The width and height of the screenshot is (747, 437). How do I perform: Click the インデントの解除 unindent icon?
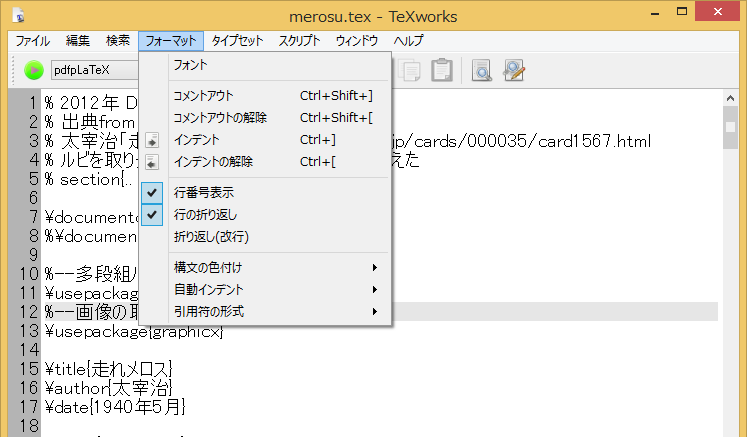point(152,162)
